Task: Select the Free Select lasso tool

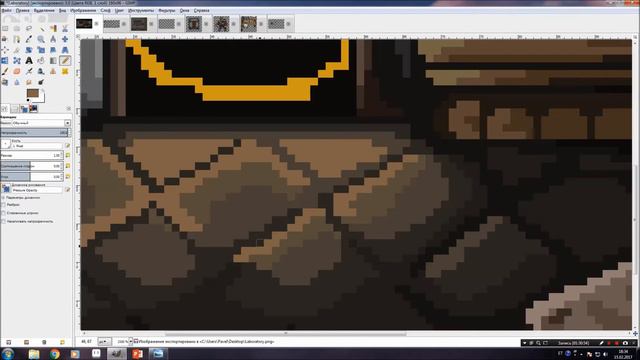Action: 29,29
